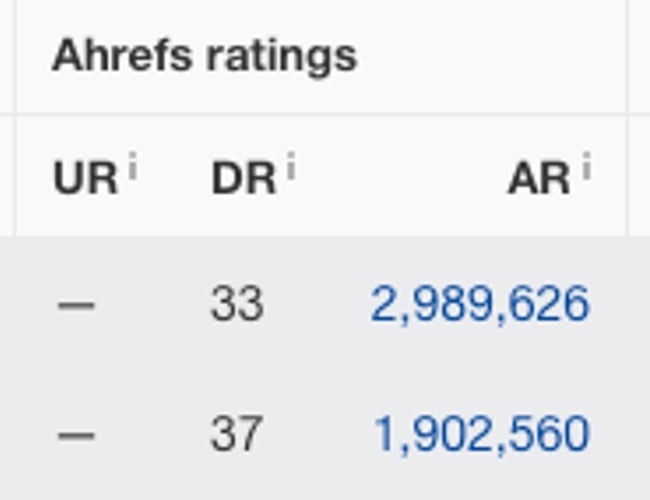Screen dimensions: 650x500
Task: Click the info icon next to DR
Action: [291, 168]
